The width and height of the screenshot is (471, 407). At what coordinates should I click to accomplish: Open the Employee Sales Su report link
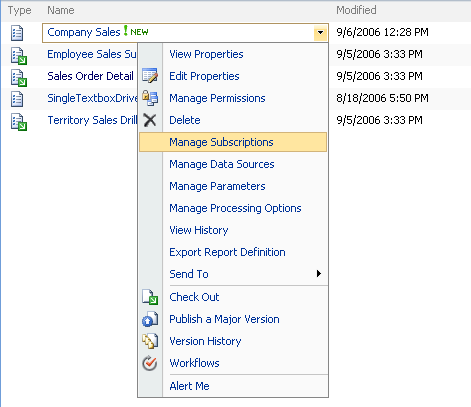[x=92, y=54]
